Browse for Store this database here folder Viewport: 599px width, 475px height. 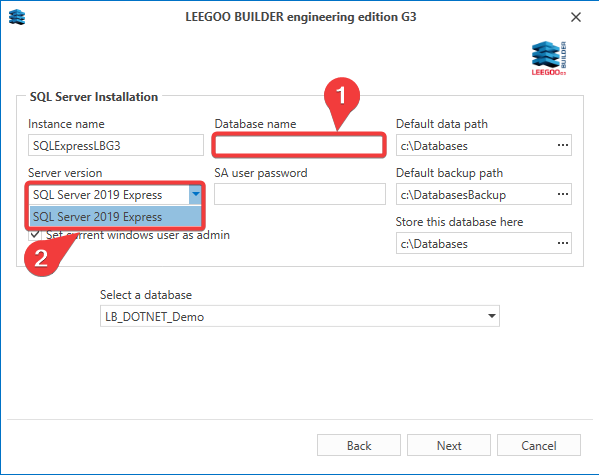tap(563, 243)
